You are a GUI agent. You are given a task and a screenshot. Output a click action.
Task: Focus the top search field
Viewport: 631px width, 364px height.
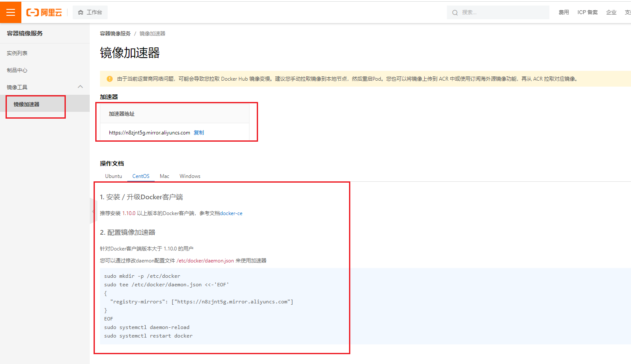[x=498, y=12]
